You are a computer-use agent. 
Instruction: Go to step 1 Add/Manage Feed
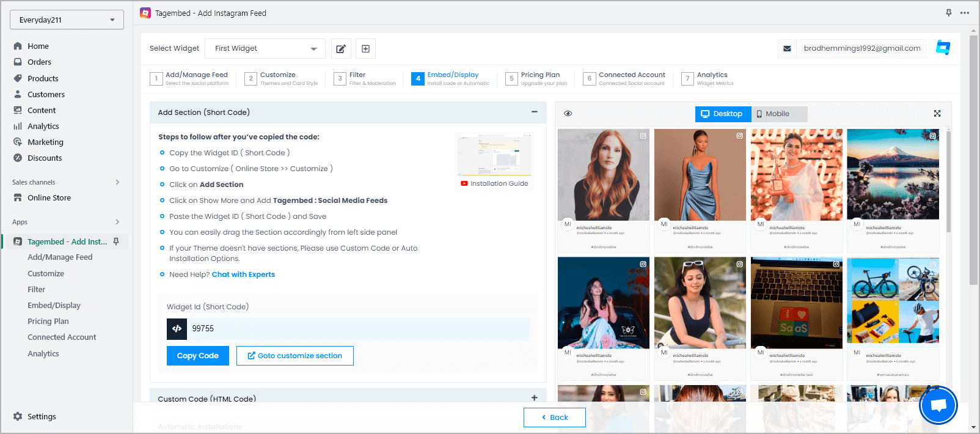[189, 78]
